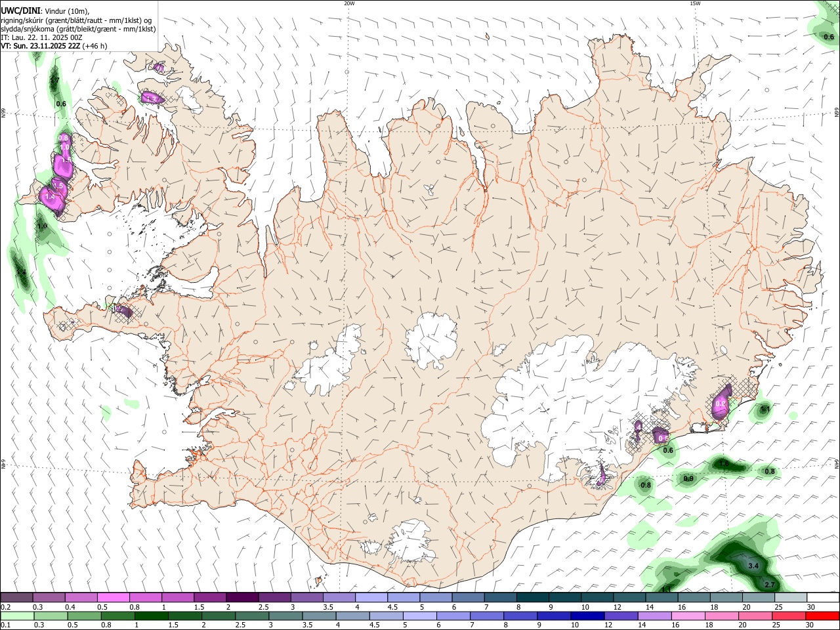Click the 'slydda/snjókoma' legend description line
The width and height of the screenshot is (840, 630).
point(78,29)
